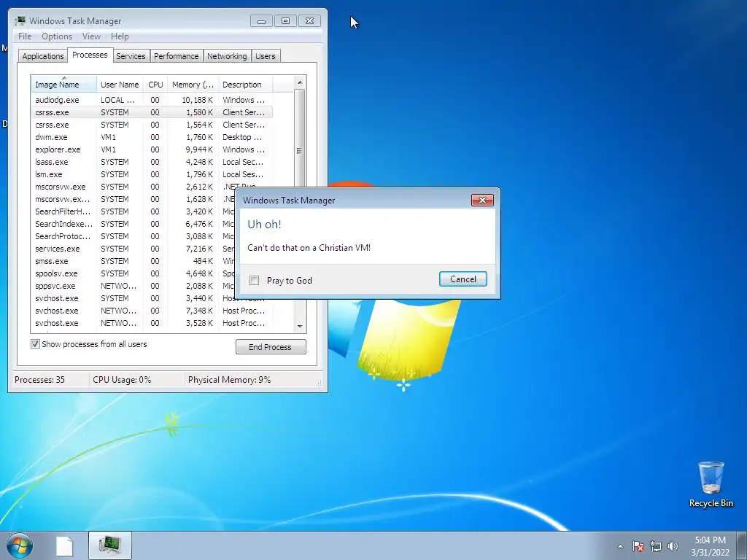Switch to the Performance tab
The width and height of the screenshot is (747, 560).
[x=177, y=56]
